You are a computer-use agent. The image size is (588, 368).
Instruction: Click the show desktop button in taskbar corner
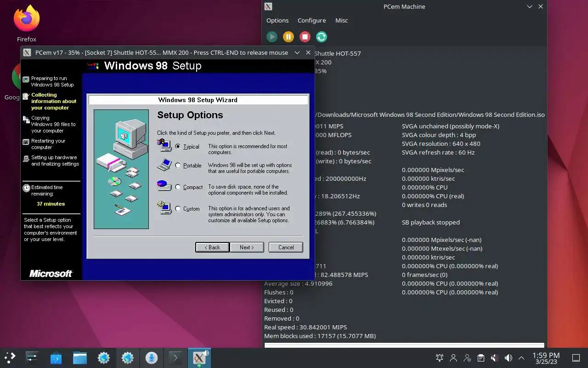(x=576, y=358)
